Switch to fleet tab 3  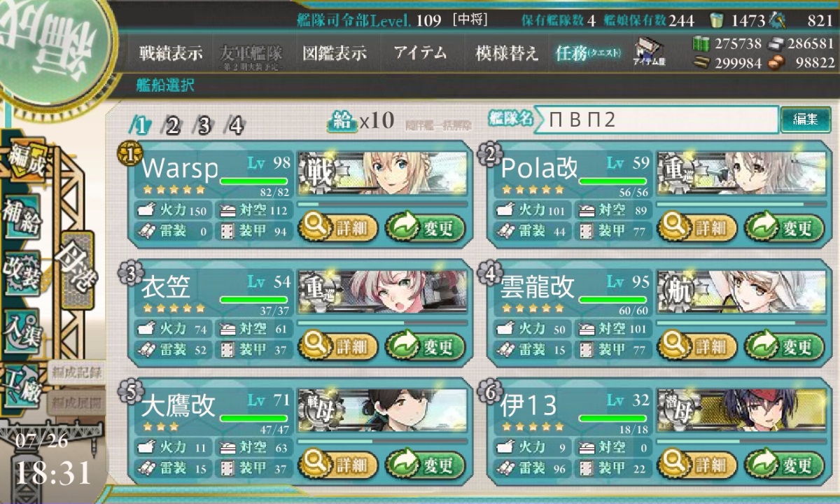(x=203, y=126)
